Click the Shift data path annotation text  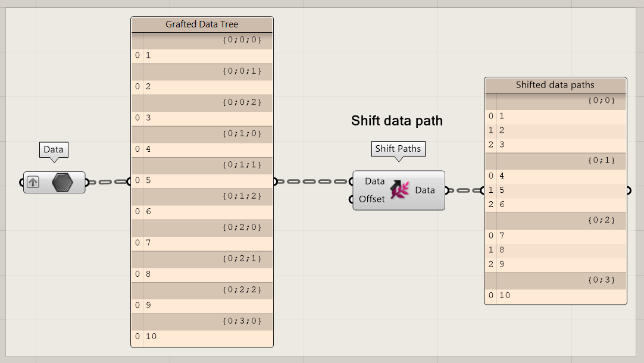396,121
